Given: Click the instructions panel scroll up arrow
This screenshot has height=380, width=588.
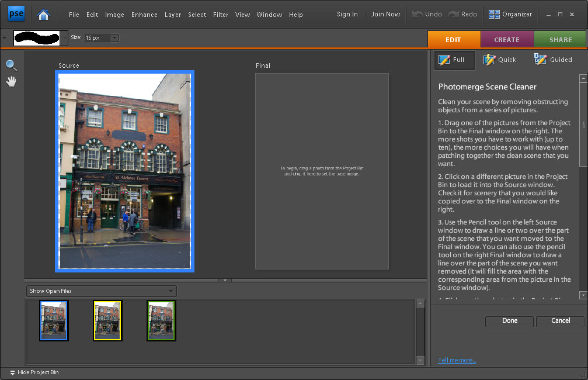Looking at the screenshot, I should click(583, 78).
